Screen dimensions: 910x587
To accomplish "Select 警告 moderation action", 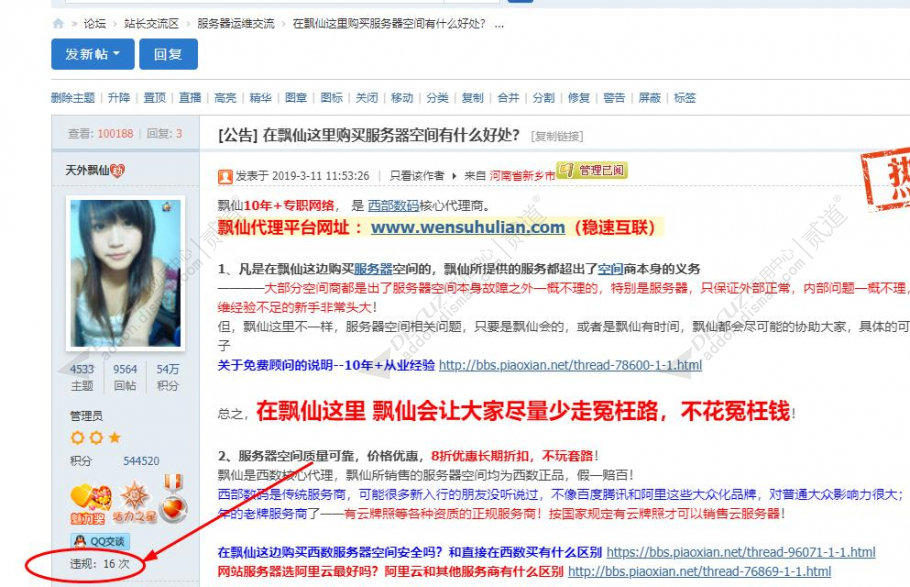I will pos(614,98).
